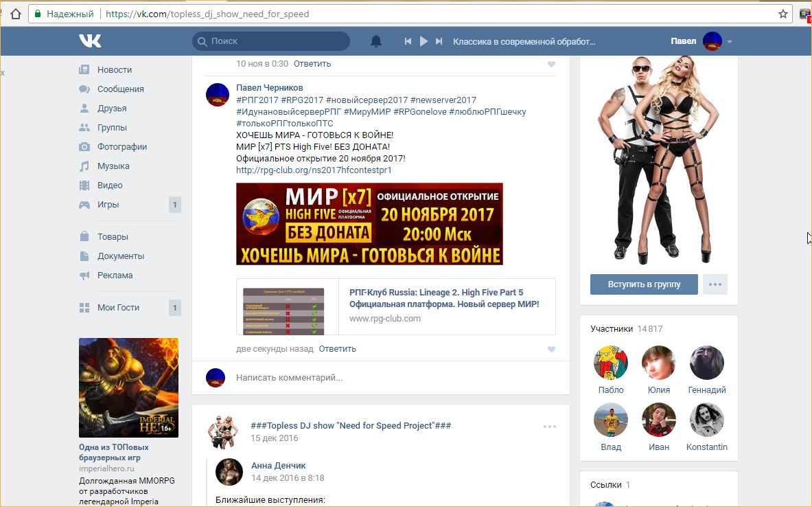This screenshot has width=812, height=507.
Task: Open the МИР x7 banner image
Action: coord(369,223)
